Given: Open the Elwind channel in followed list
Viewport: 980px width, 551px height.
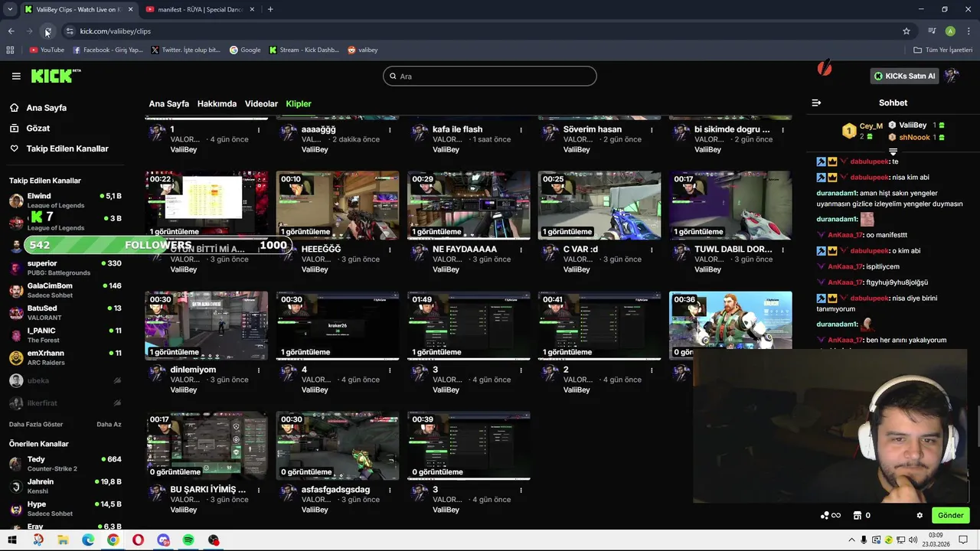Looking at the screenshot, I should point(65,201).
